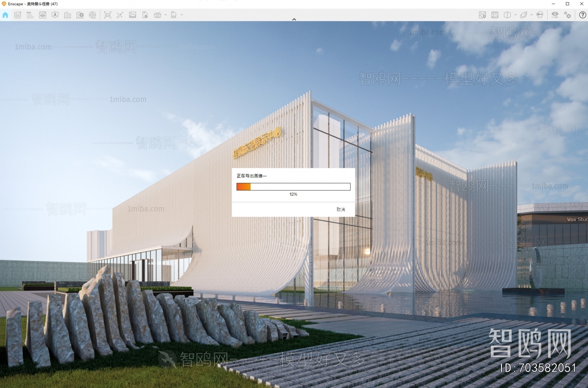Click the magic wand icon
Viewport: 588px width, 388px height.
click(x=120, y=15)
